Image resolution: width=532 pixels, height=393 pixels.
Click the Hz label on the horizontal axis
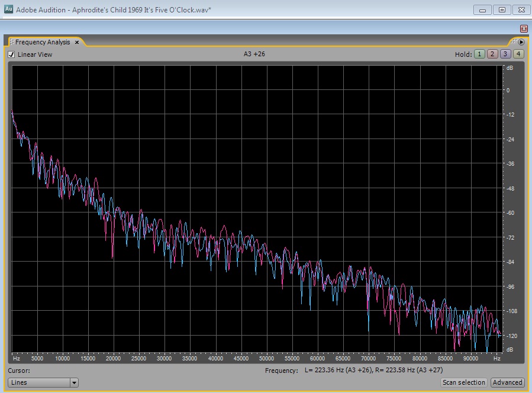coord(17,358)
